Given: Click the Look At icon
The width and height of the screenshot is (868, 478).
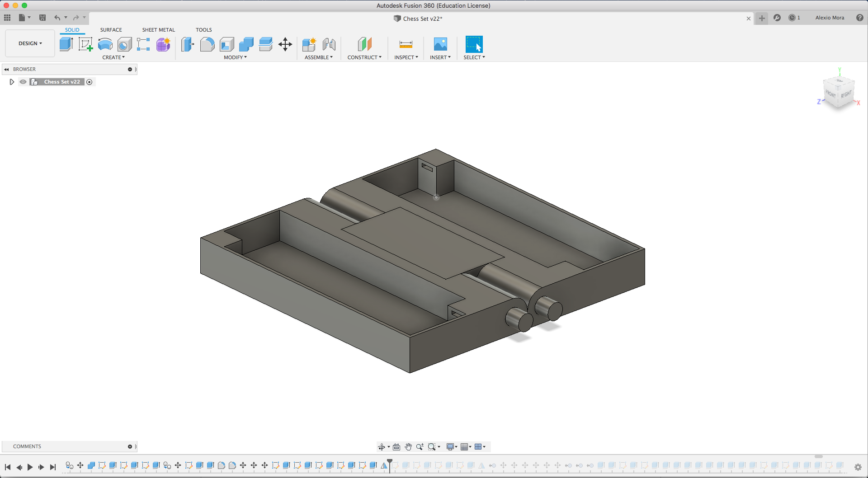Looking at the screenshot, I should click(396, 447).
